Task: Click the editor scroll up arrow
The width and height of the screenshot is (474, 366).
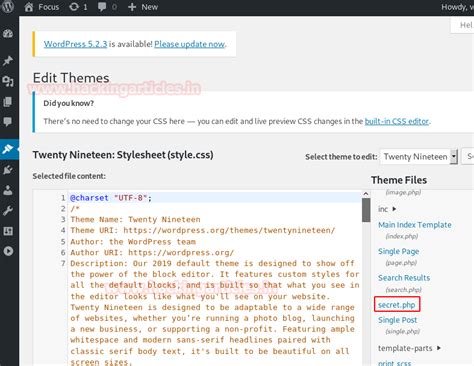Action: 366,194
